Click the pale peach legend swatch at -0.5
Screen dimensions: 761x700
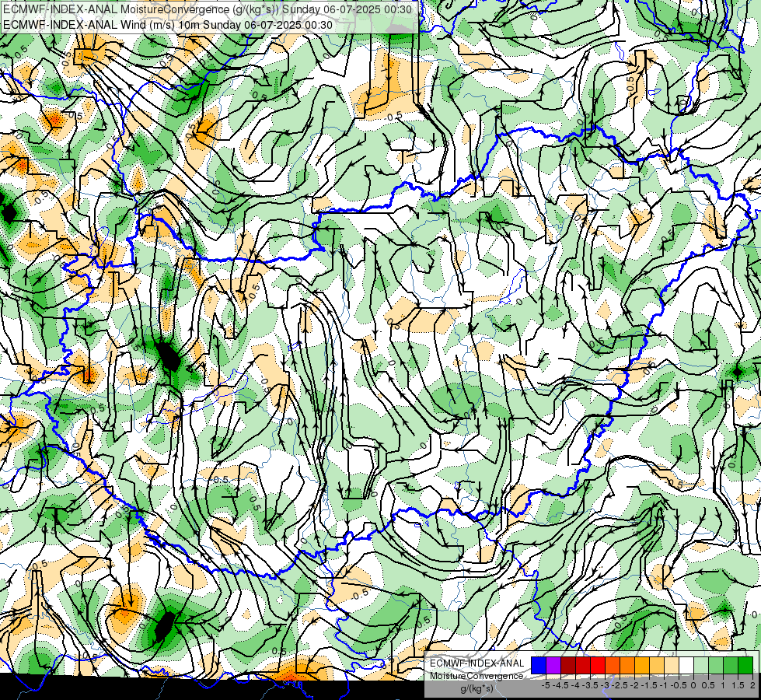click(672, 666)
